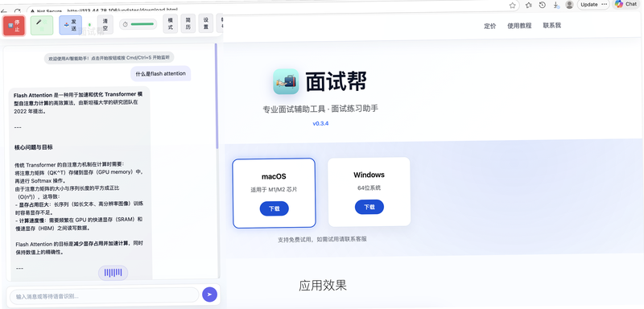644x309 pixels.
Task: Open the 模式 mode button
Action: click(171, 24)
